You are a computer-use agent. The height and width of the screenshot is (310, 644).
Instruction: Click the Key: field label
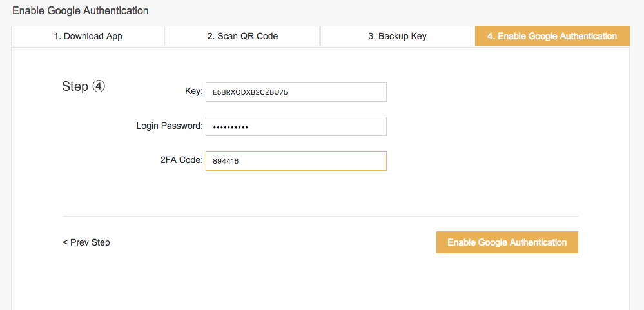tap(194, 91)
